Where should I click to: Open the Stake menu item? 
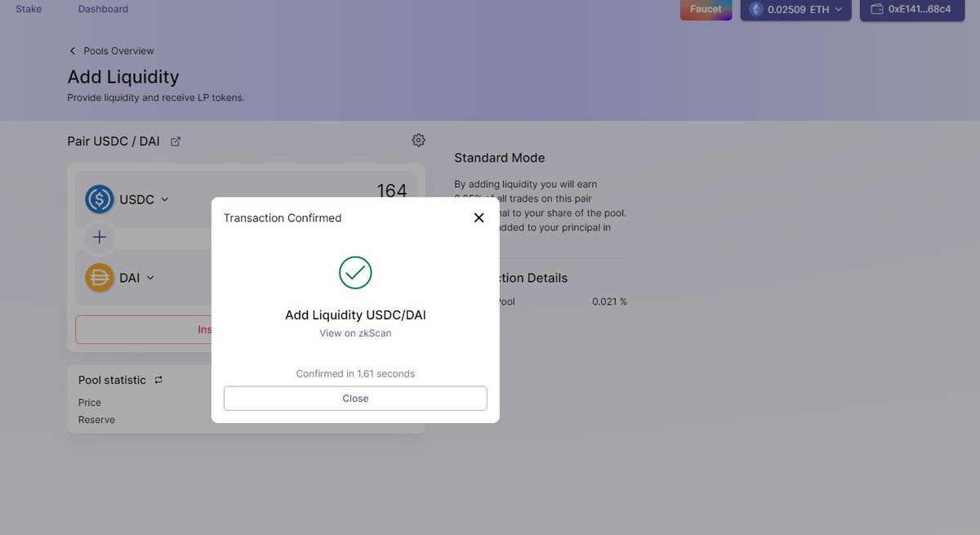(x=29, y=9)
